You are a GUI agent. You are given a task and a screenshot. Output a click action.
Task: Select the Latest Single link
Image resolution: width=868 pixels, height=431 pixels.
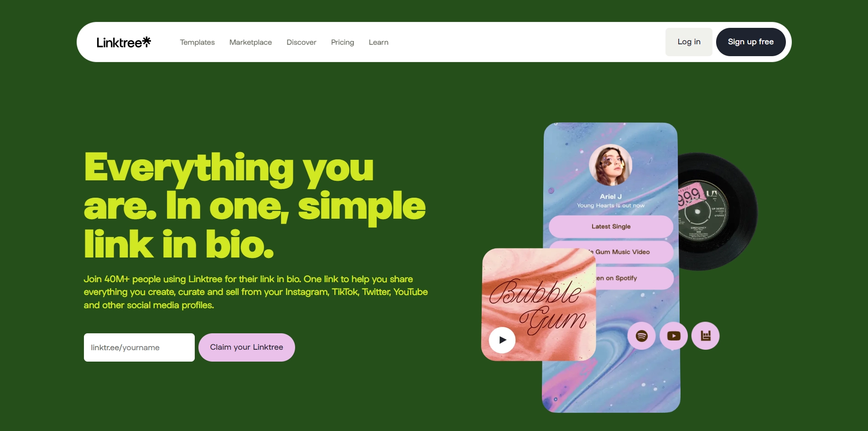pos(611,226)
